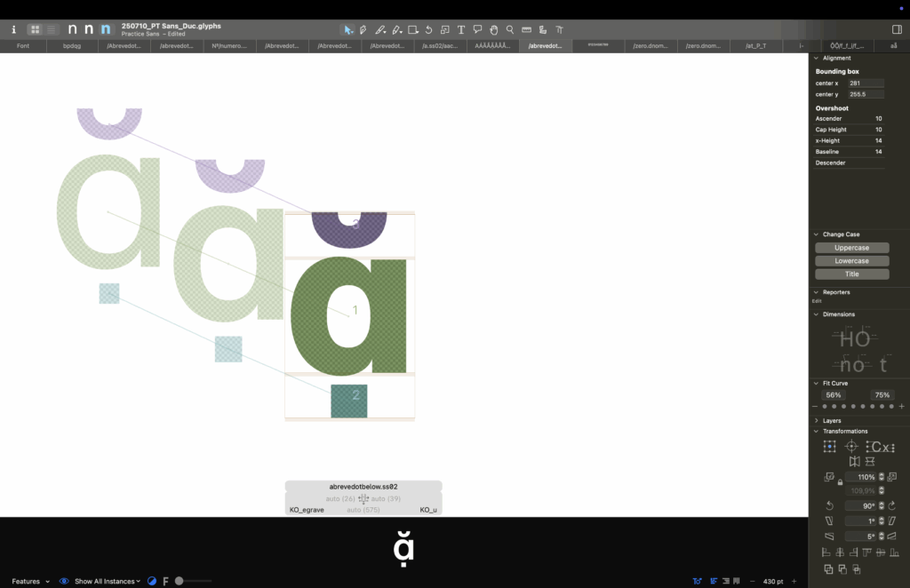
Task: Click the flip horizontal mirror icon
Action: 854,462
